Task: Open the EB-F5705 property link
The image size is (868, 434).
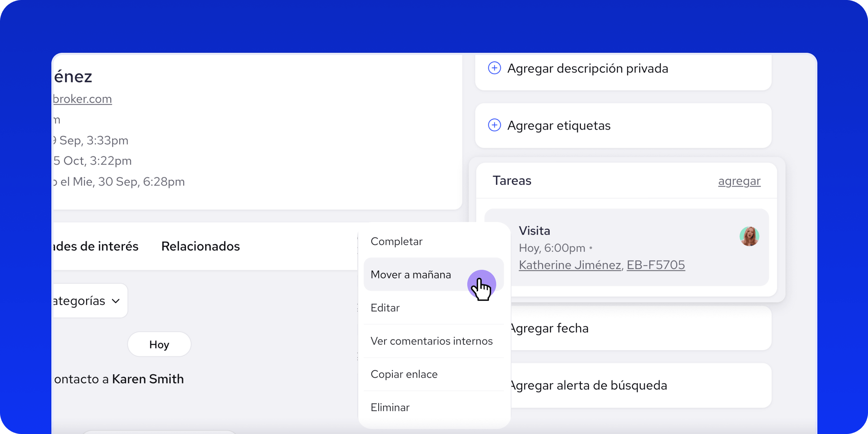Action: coord(656,265)
